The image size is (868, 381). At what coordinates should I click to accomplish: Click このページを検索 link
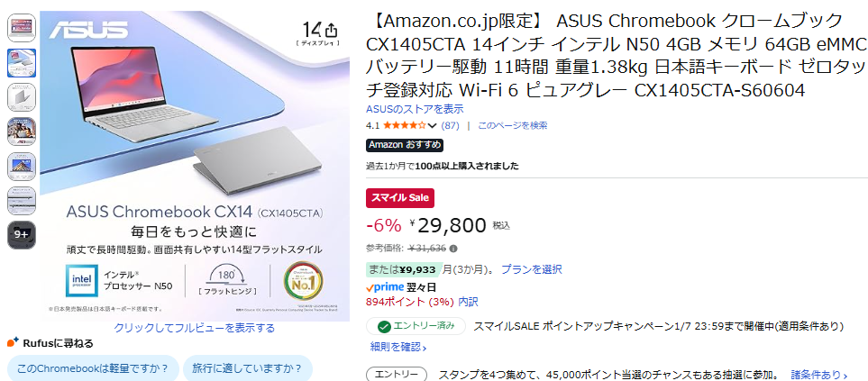[512, 125]
